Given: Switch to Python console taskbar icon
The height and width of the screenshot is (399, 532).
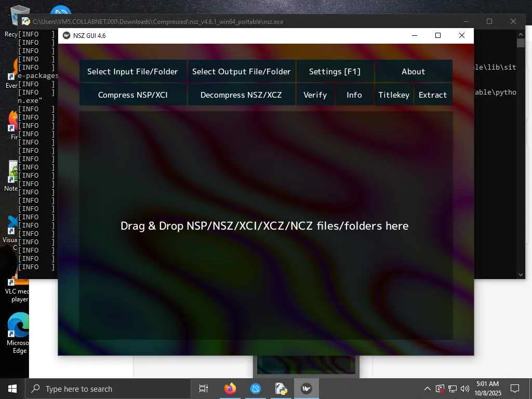Looking at the screenshot, I should coord(281,389).
